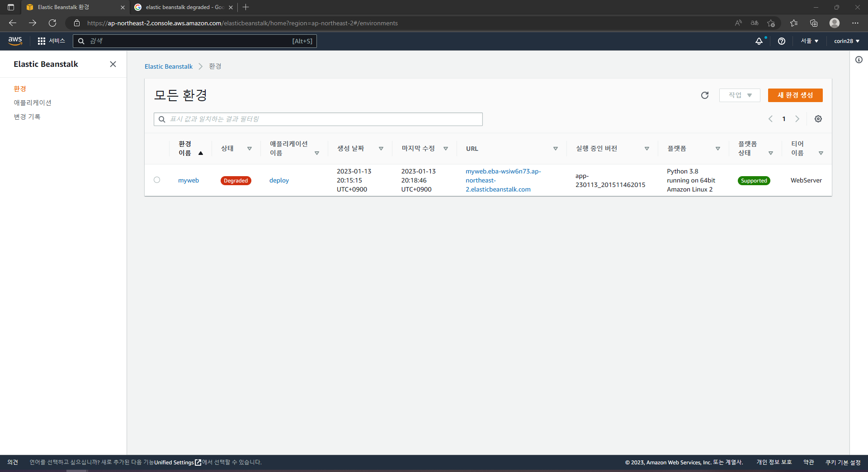Click the browser back arrow

click(x=13, y=23)
